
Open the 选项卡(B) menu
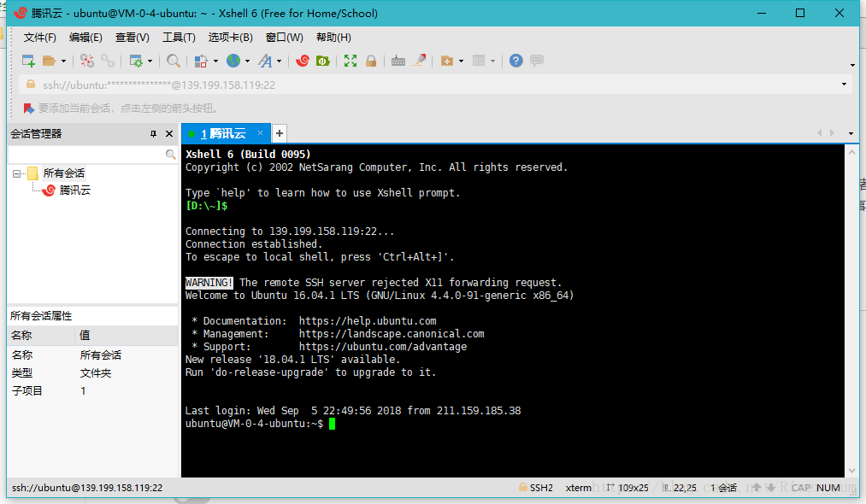pos(230,38)
